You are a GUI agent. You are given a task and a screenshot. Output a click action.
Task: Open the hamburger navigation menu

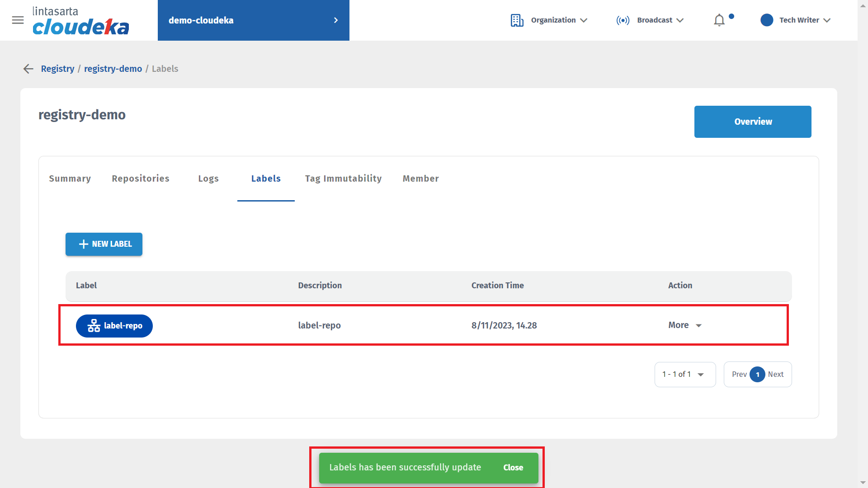pos(18,20)
